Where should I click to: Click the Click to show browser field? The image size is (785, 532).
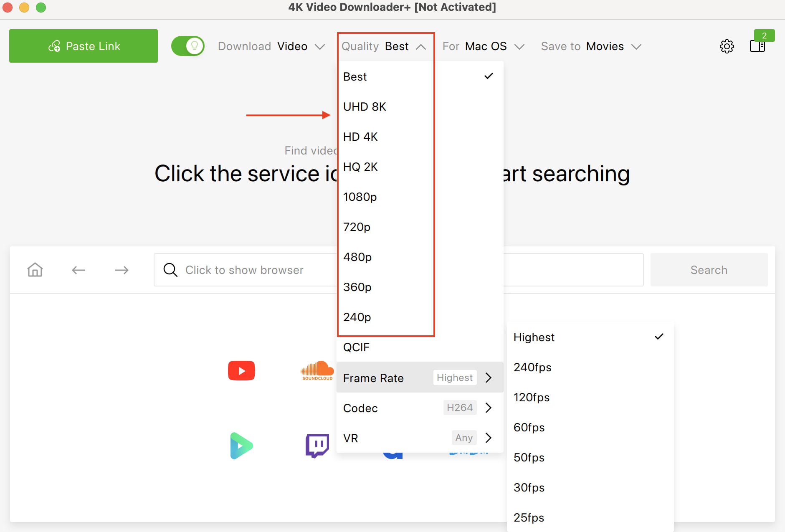(244, 270)
